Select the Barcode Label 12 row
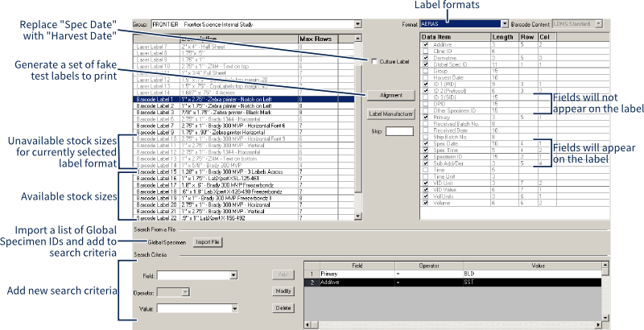 pyautogui.click(x=244, y=152)
